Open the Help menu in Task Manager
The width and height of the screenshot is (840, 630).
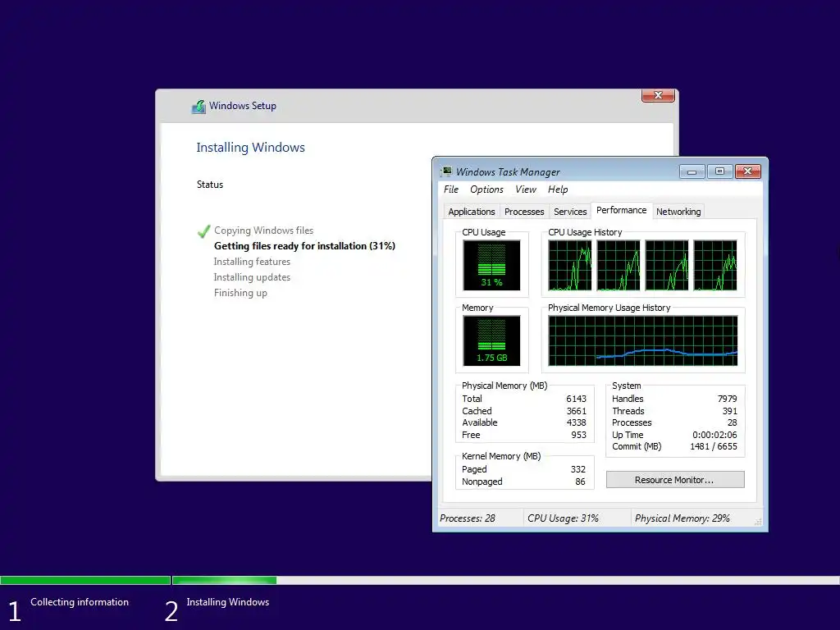558,189
